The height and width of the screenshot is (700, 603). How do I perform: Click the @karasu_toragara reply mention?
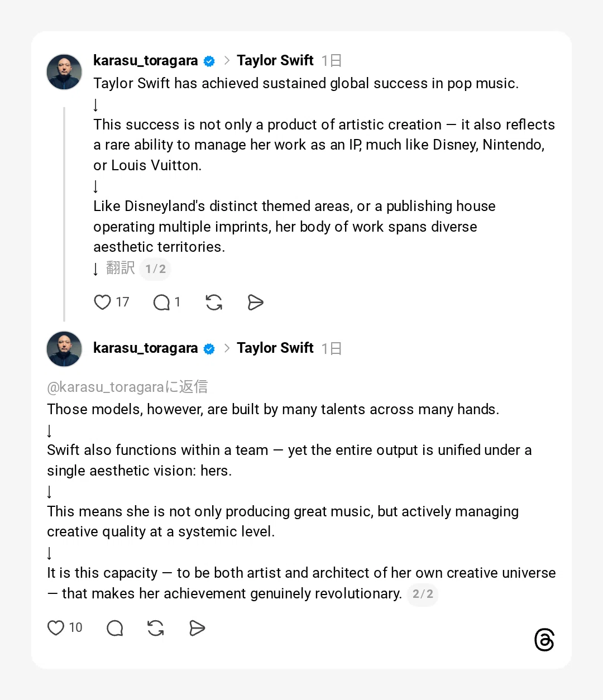click(x=106, y=387)
